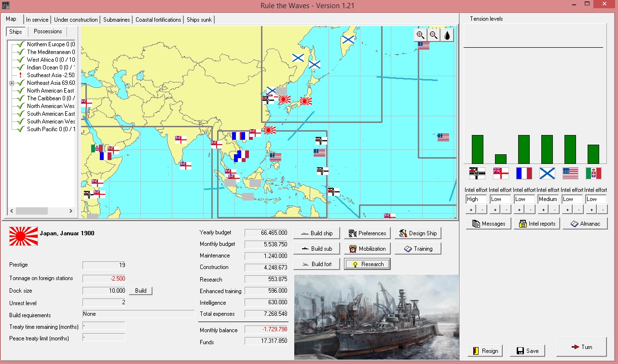Click Germany's Intel effort field showing High
618x364 pixels.
476,199
